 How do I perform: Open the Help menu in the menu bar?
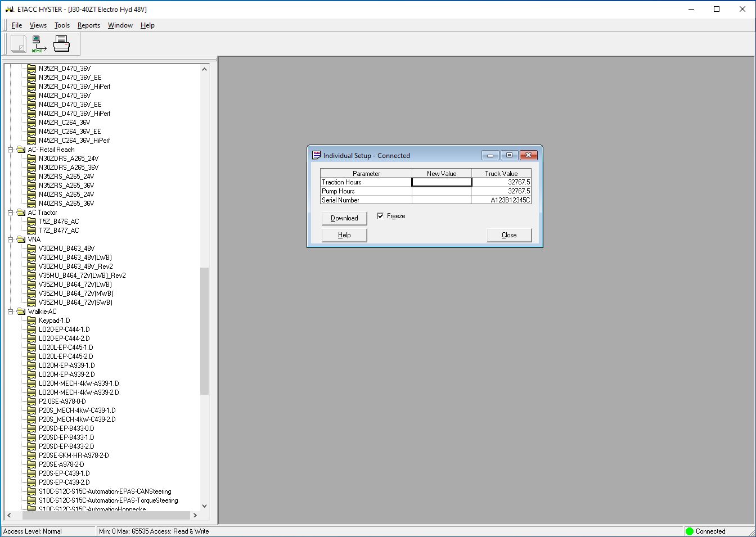click(x=147, y=25)
